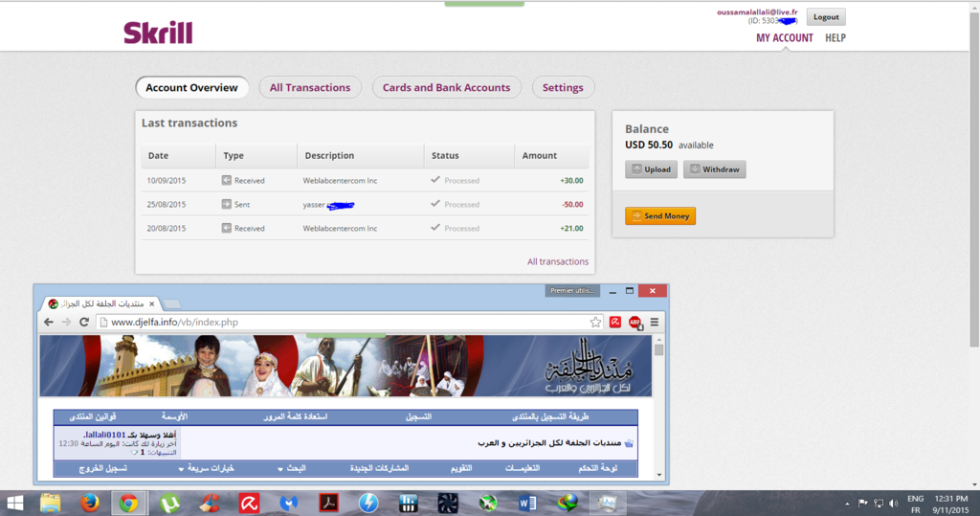
Task: Switch to the All Transactions tab
Action: pyautogui.click(x=310, y=87)
